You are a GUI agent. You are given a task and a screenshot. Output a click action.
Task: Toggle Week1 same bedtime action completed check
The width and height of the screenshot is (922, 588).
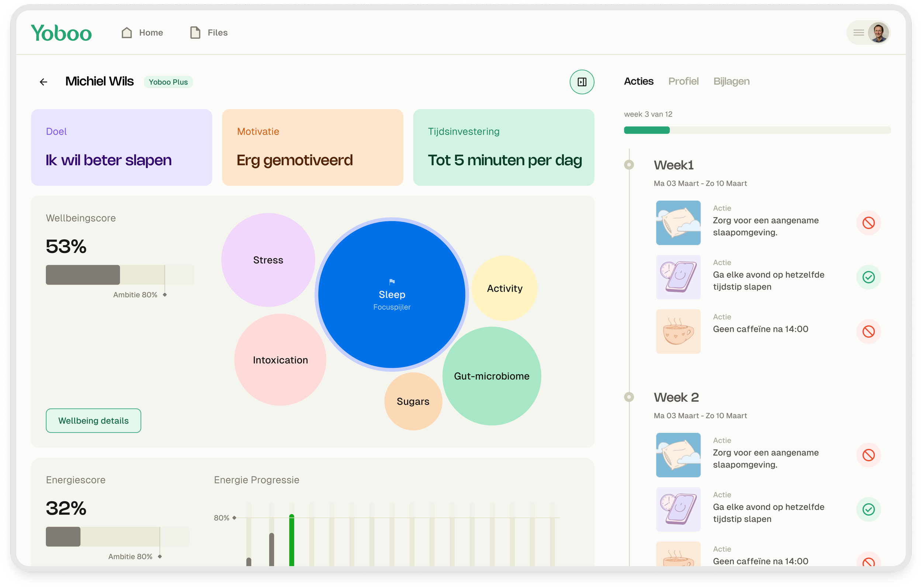[x=869, y=277]
